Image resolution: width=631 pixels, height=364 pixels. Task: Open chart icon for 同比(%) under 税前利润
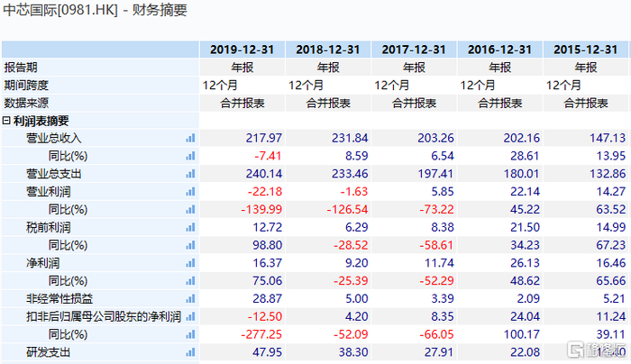[190, 245]
